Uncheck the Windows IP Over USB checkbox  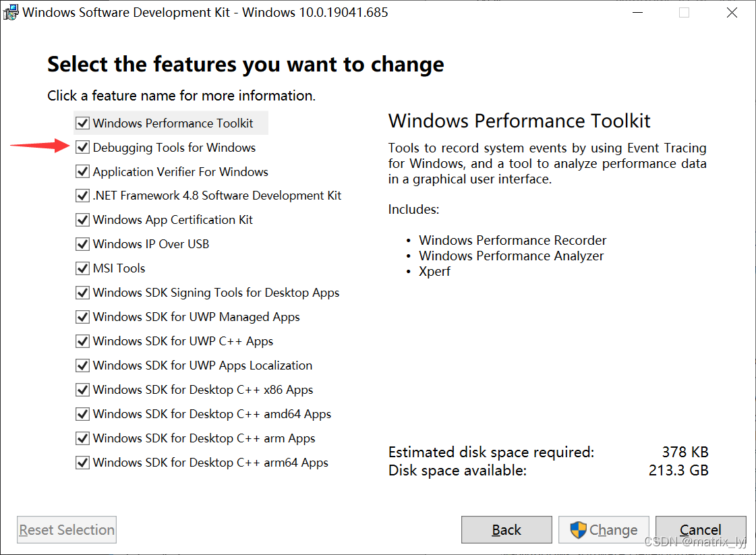(x=82, y=244)
